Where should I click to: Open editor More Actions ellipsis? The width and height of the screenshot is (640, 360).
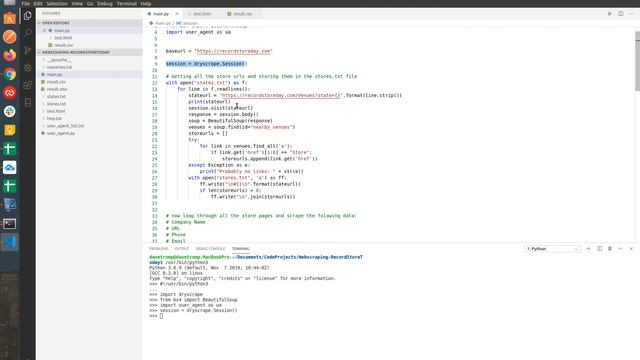[x=631, y=13]
